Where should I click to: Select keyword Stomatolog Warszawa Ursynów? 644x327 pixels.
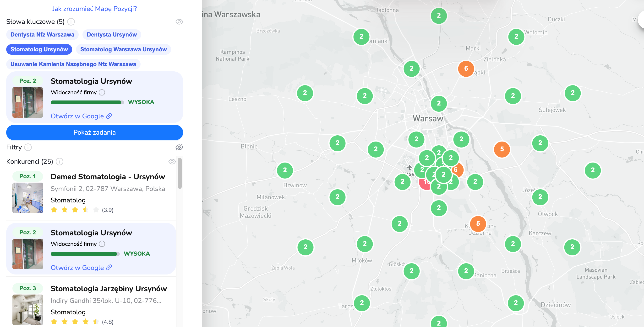click(123, 49)
